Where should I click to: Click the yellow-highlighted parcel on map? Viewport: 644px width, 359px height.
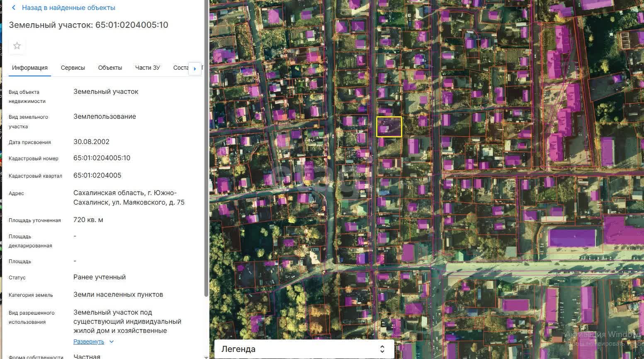click(389, 127)
